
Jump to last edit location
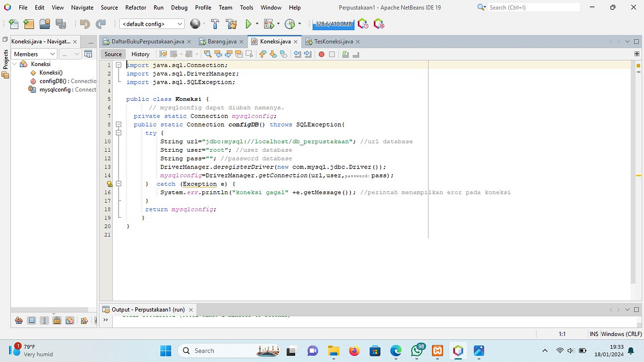(x=163, y=54)
